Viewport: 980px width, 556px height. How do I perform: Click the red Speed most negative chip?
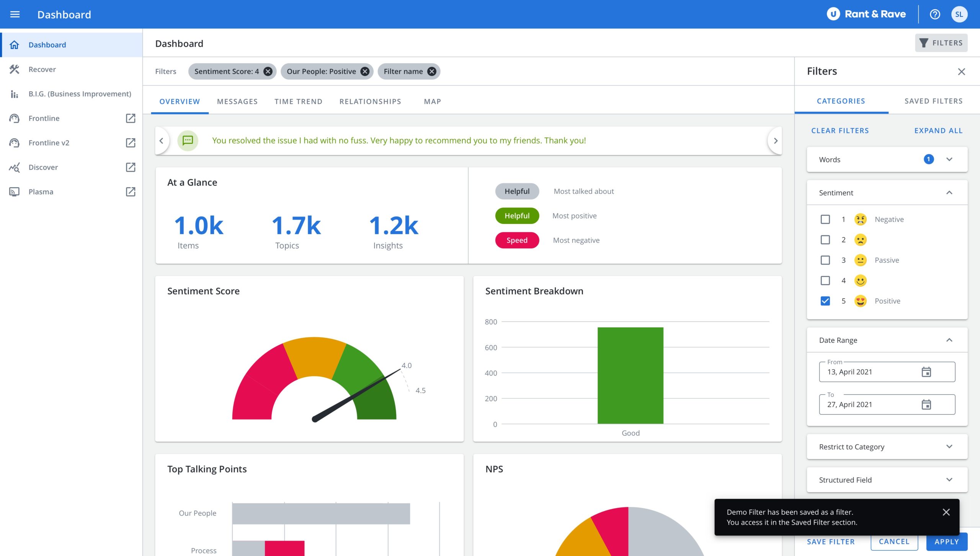click(x=517, y=240)
